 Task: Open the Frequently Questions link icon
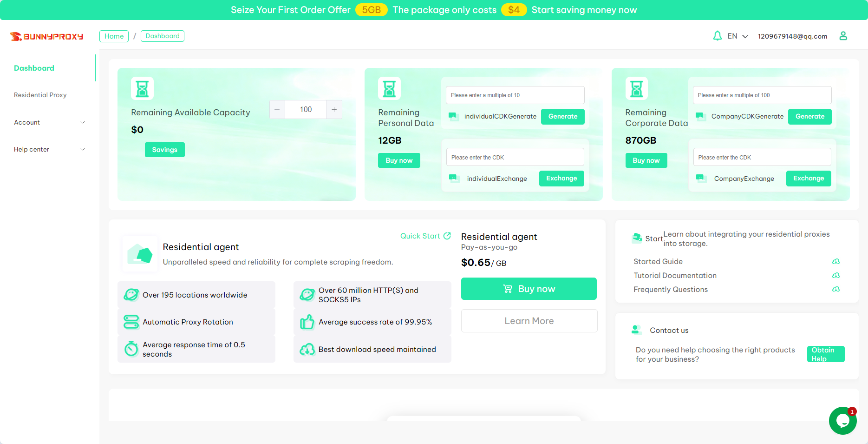point(835,289)
